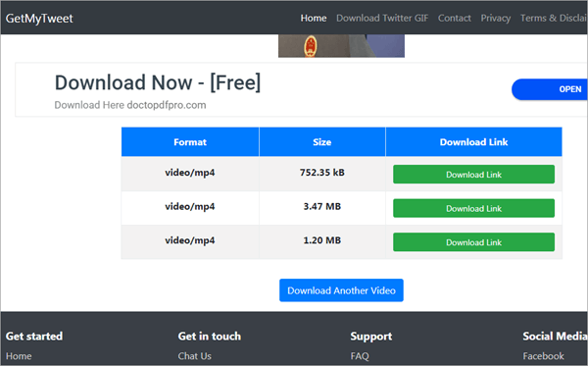Open the Contact nav item
Image resolution: width=588 pixels, height=366 pixels.
454,18
